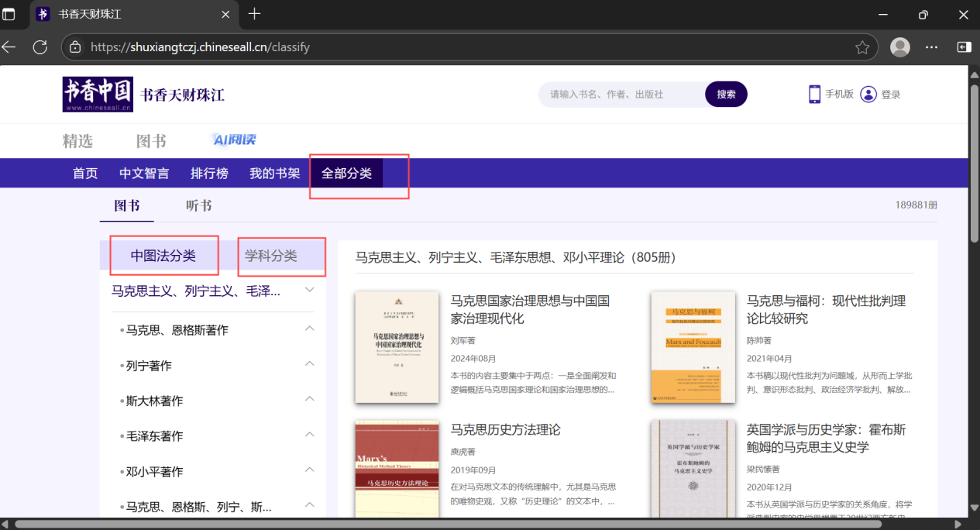Expand the 毛泽东著作 chevron

click(x=310, y=435)
